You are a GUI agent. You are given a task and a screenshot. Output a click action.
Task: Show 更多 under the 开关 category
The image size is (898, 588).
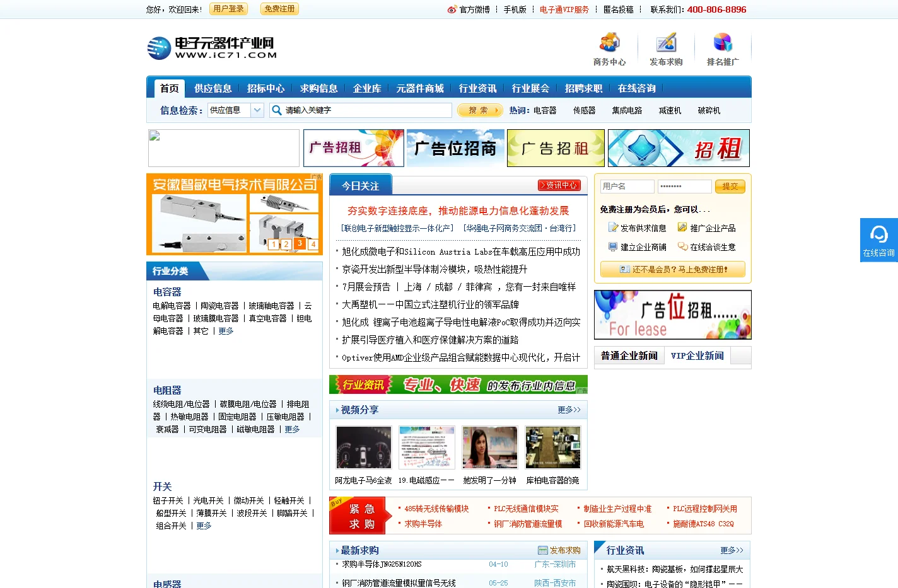(204, 526)
